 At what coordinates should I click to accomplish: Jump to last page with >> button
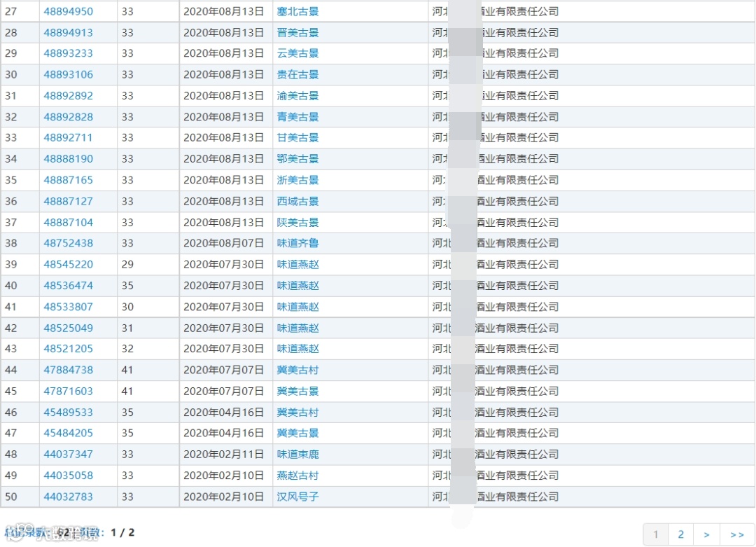pos(737,534)
